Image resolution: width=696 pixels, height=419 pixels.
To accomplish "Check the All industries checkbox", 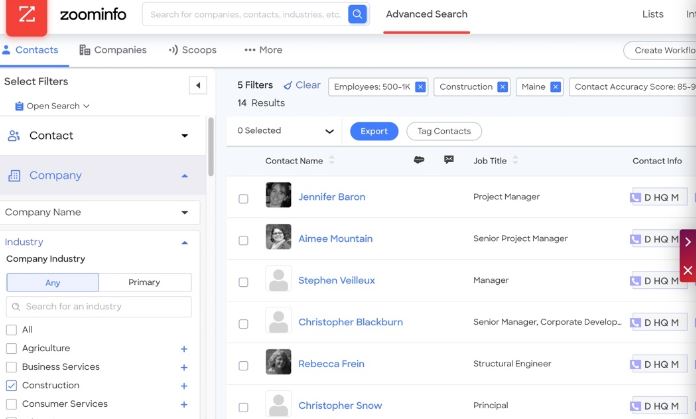I will [12, 330].
